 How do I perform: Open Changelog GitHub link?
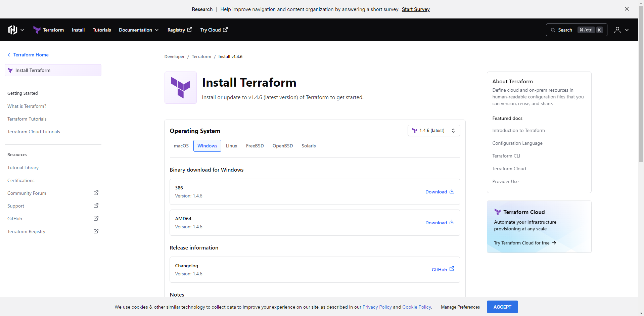(x=443, y=270)
